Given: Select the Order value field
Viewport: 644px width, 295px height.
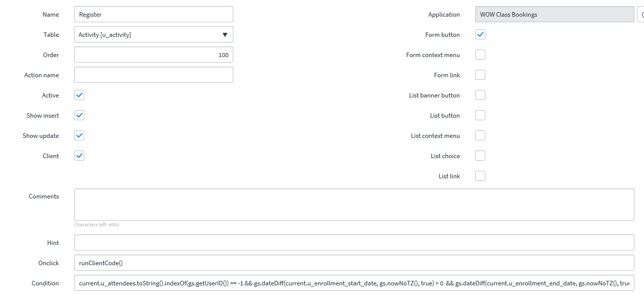Looking at the screenshot, I should (154, 55).
